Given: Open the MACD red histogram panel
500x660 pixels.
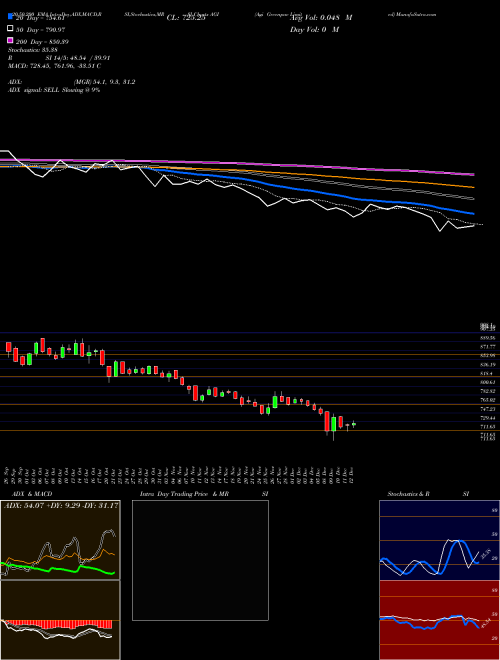Looking at the screenshot, I should 60,620.
